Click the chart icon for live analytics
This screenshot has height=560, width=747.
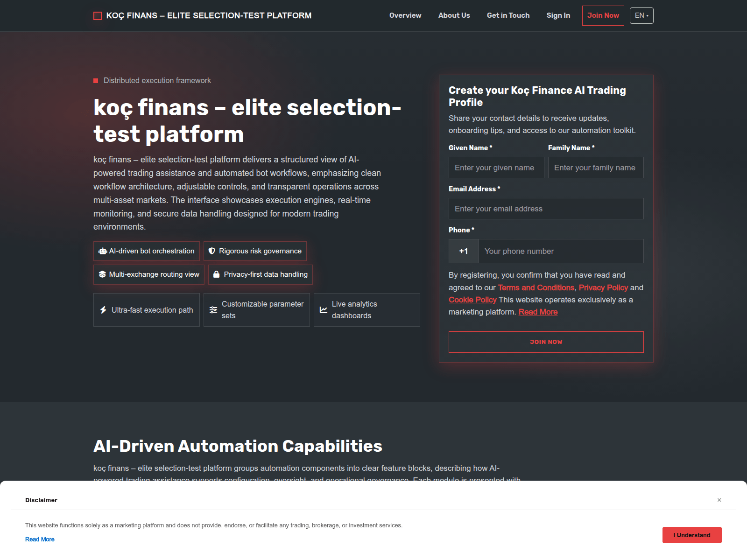coord(324,310)
